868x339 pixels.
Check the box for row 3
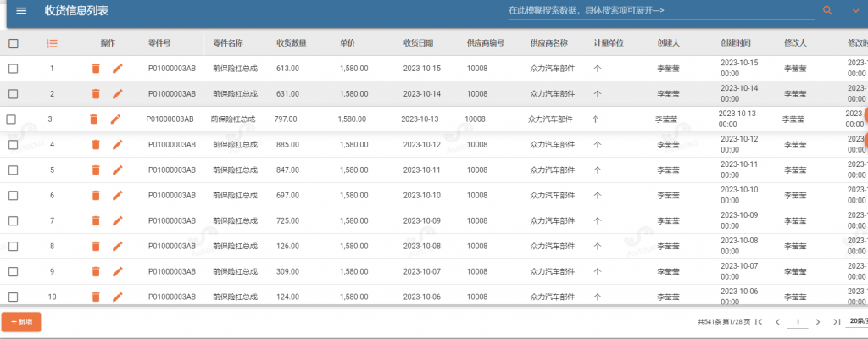pos(11,119)
